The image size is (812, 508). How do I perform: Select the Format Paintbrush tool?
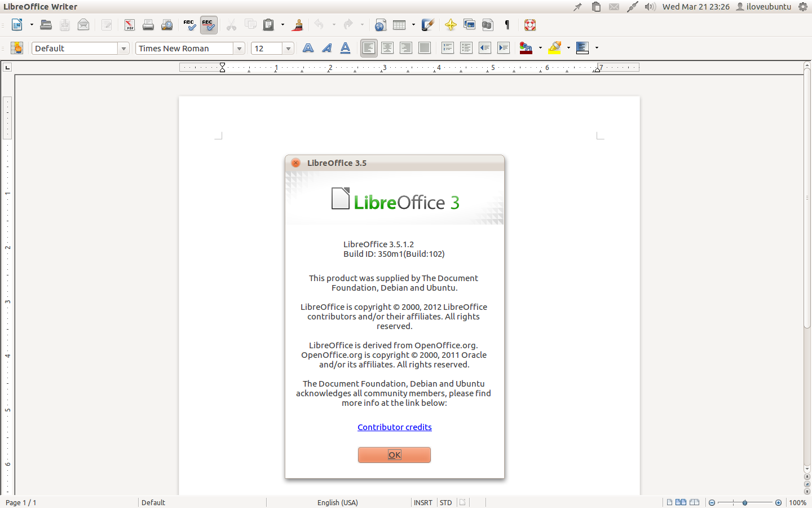click(x=298, y=25)
